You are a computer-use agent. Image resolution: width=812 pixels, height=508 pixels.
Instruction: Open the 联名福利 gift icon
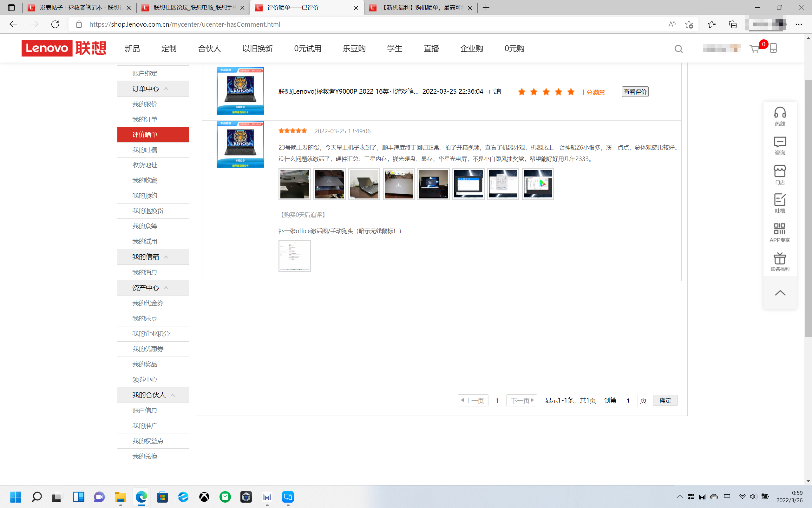(x=780, y=262)
